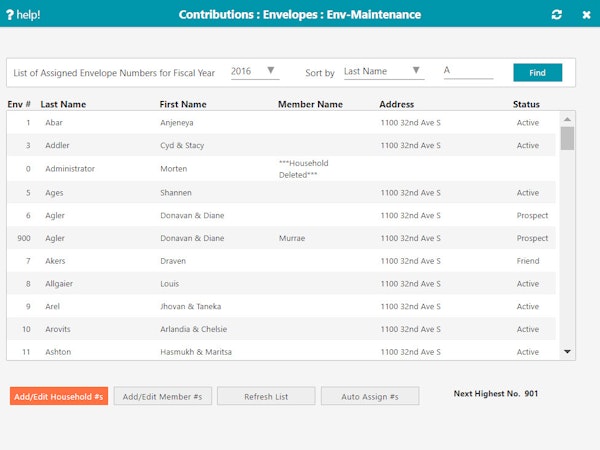Image resolution: width=600 pixels, height=450 pixels.
Task: Click first name Draven
Action: coord(173,261)
